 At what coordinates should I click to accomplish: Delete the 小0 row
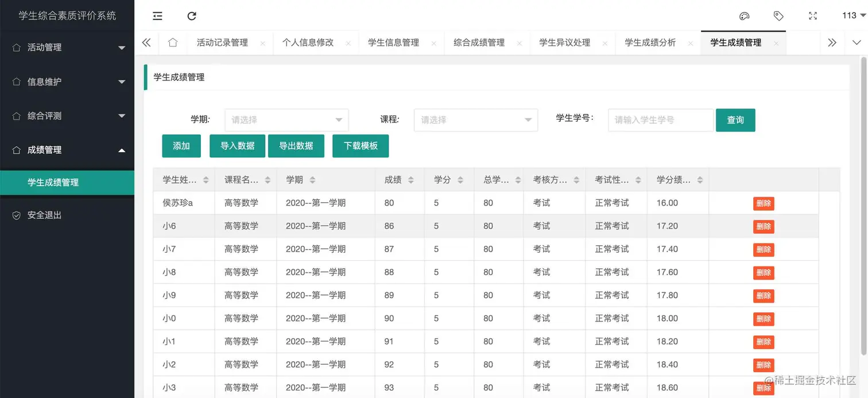[x=764, y=319]
